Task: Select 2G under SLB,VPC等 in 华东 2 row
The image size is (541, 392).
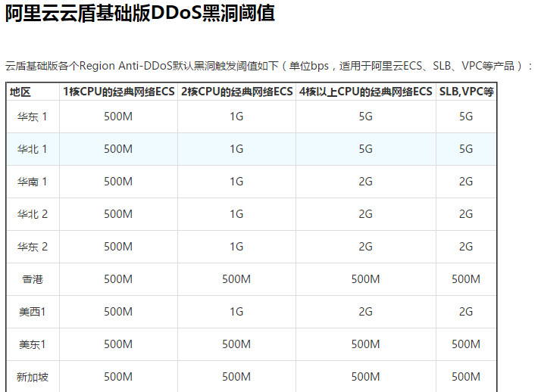Action: pyautogui.click(x=466, y=247)
